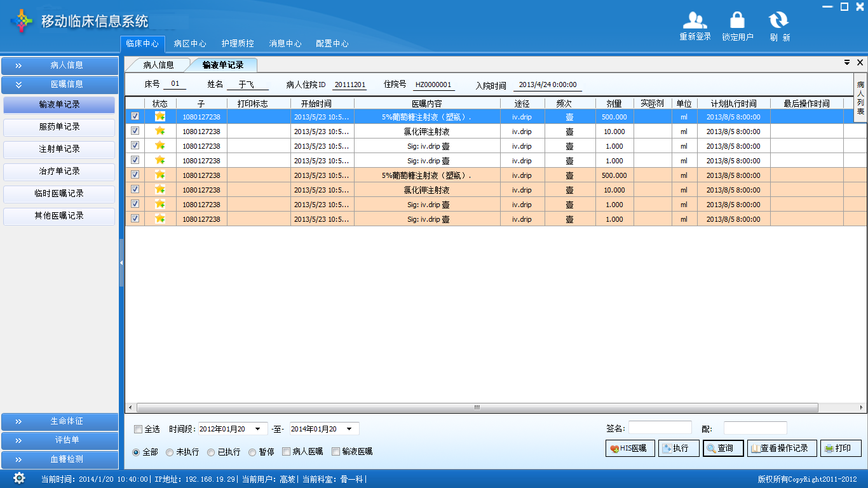
Task: Switch to the 护理质控 top tab
Action: point(238,44)
